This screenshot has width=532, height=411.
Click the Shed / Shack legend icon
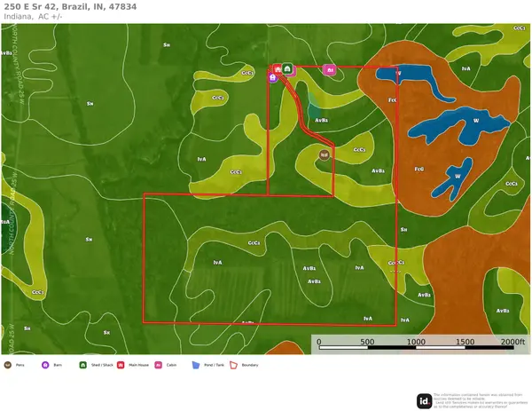pos(83,365)
